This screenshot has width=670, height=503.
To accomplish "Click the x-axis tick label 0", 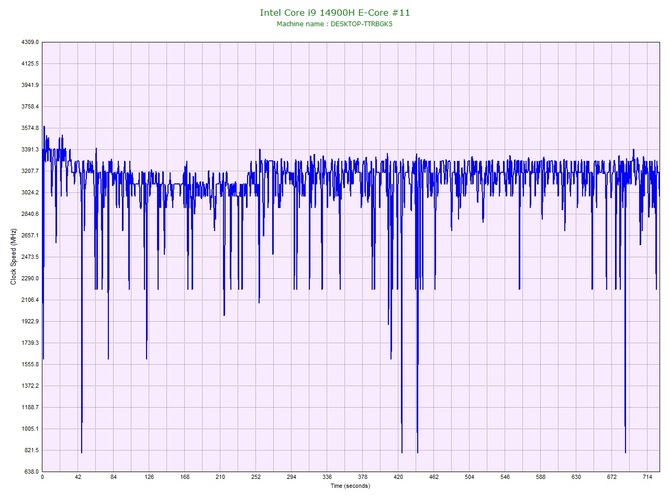I will pyautogui.click(x=42, y=477).
